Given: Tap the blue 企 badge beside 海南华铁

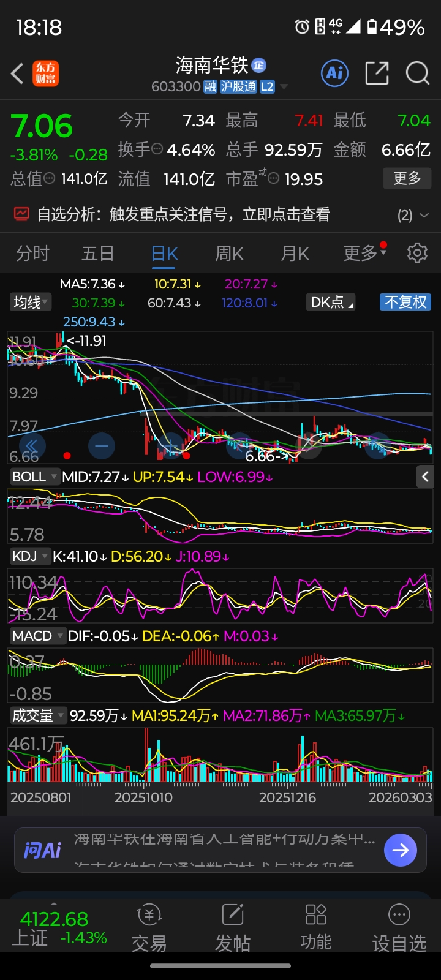Looking at the screenshot, I should 258,65.
